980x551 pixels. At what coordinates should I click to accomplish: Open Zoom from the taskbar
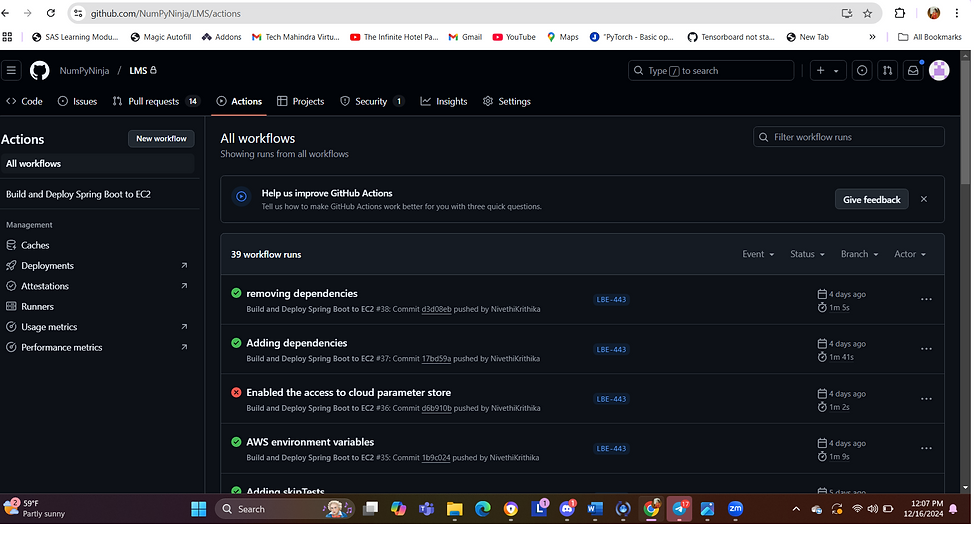point(735,509)
